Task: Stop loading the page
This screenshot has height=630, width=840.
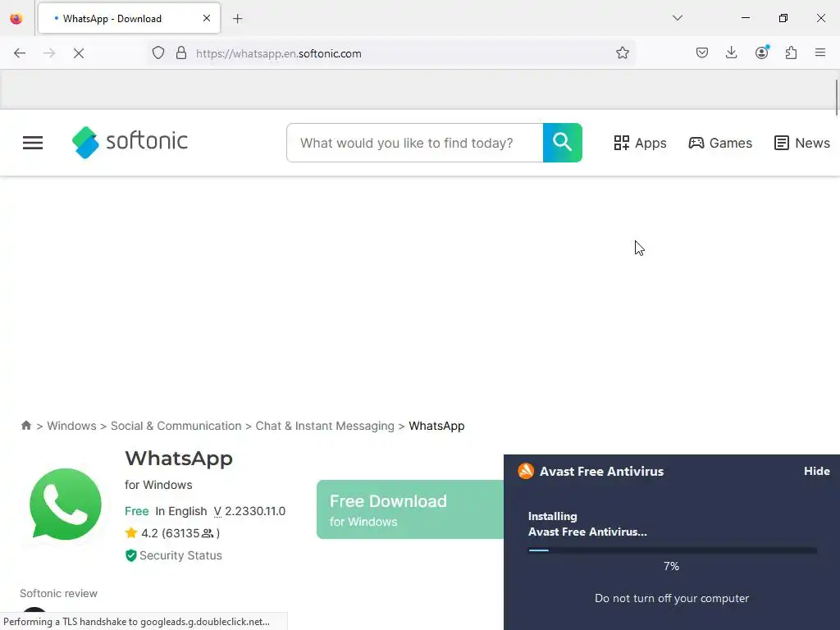Action: point(79,53)
